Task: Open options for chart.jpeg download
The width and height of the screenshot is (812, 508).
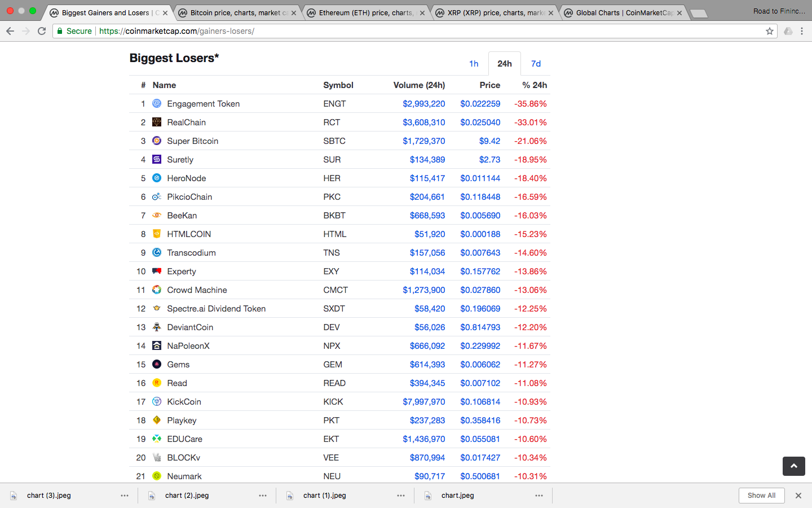Action: [539, 496]
